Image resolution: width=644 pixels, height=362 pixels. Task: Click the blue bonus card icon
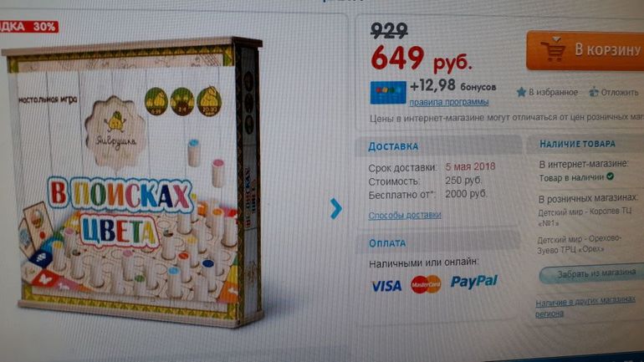coord(388,92)
